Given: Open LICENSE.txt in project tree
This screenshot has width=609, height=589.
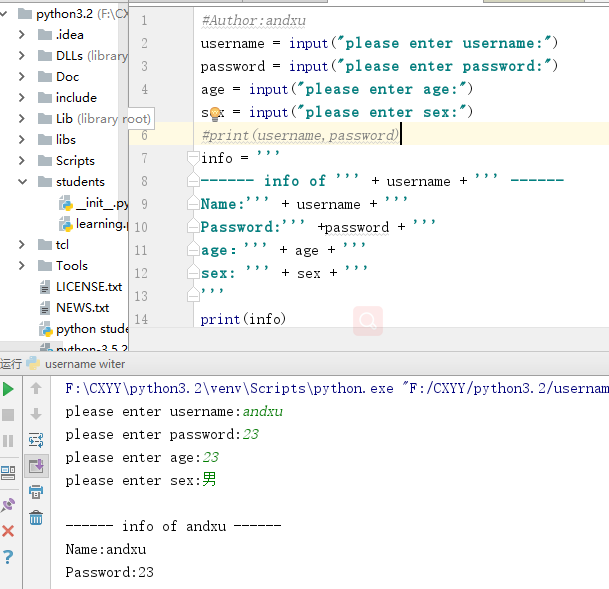Looking at the screenshot, I should (x=89, y=287).
